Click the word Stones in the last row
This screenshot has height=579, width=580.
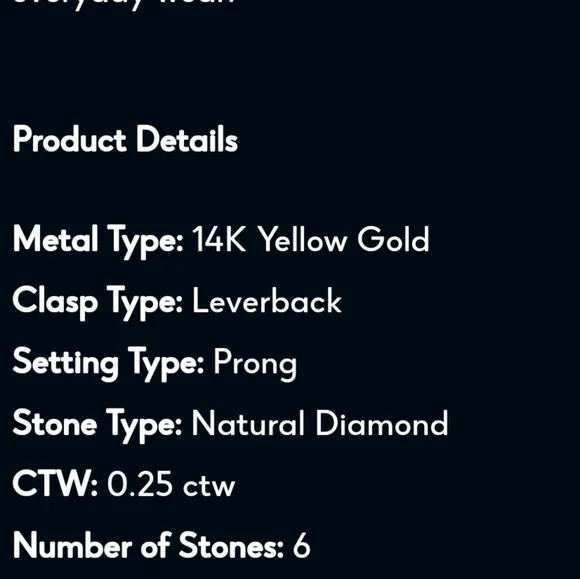click(x=231, y=545)
